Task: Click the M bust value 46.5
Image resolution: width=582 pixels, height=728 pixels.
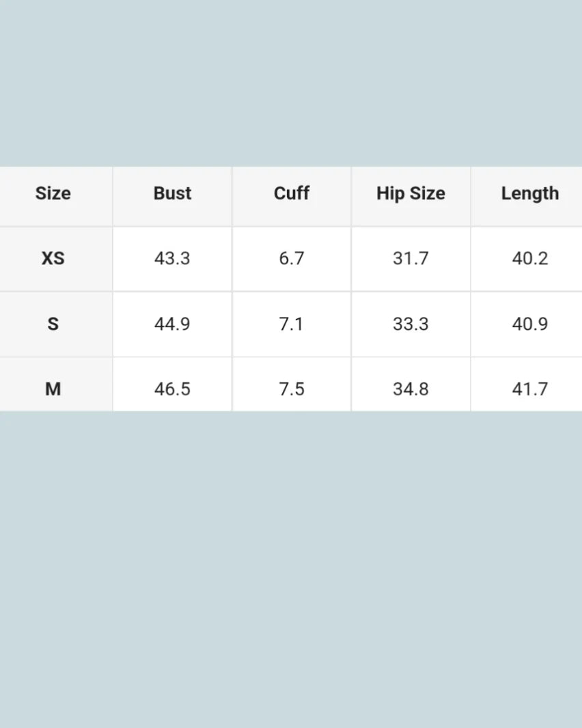Action: click(172, 389)
